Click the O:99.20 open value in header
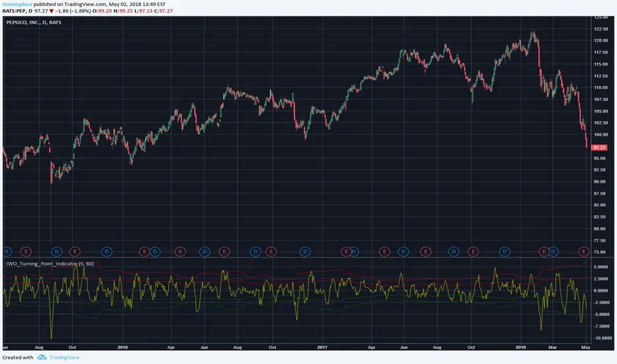This screenshot has height=364, width=617. [x=102, y=11]
